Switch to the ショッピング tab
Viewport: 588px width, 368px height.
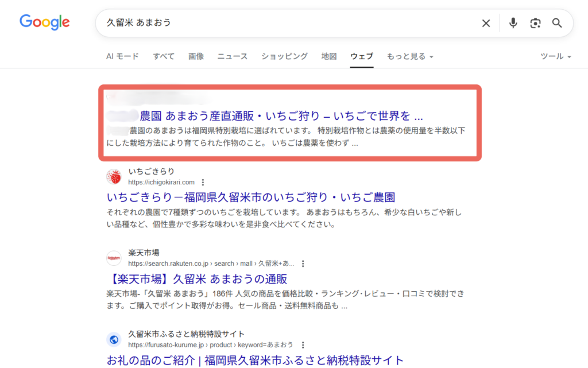tap(284, 56)
